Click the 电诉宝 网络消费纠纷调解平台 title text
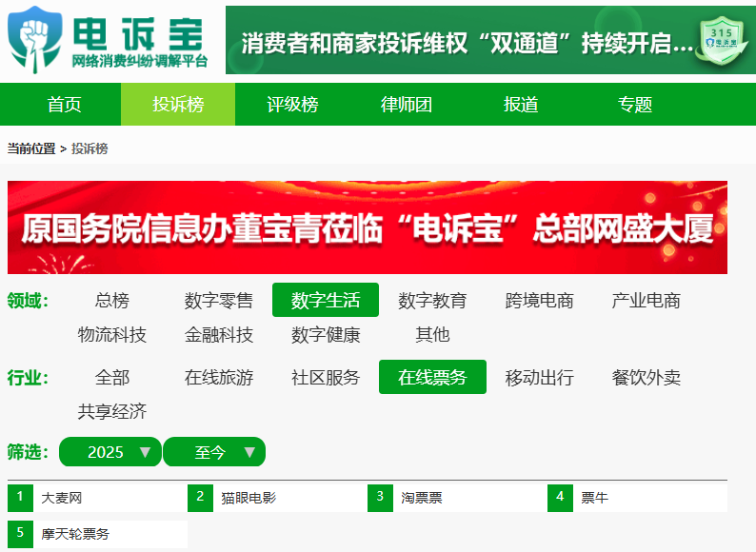 pos(140,43)
